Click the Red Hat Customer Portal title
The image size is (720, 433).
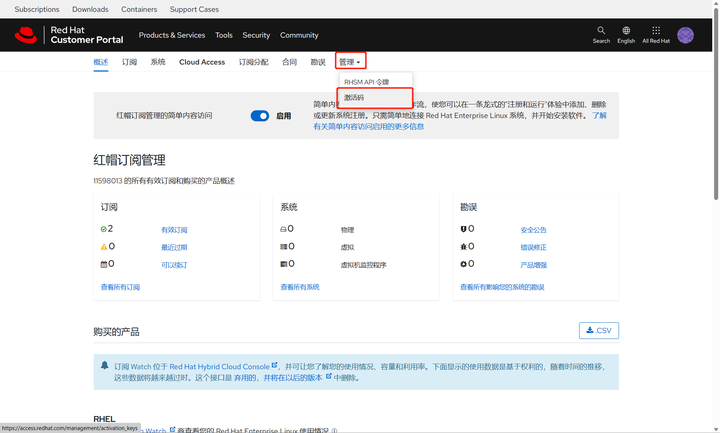pos(87,35)
